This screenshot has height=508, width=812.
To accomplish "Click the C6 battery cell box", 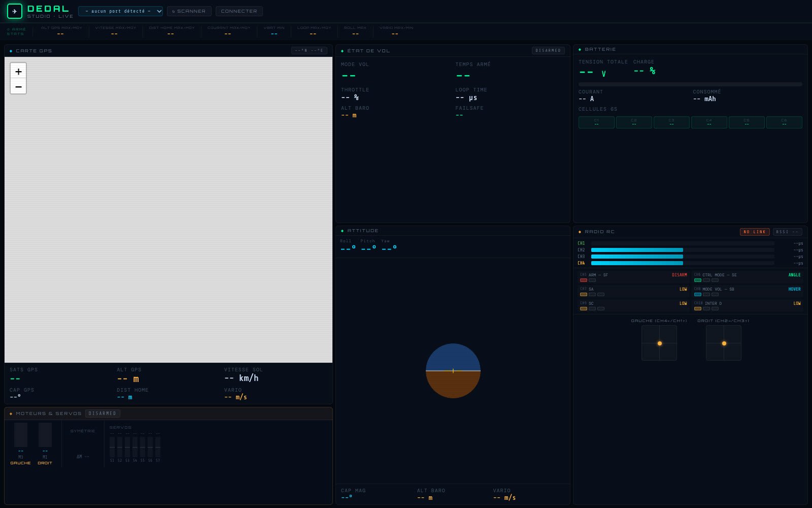I will tap(784, 122).
